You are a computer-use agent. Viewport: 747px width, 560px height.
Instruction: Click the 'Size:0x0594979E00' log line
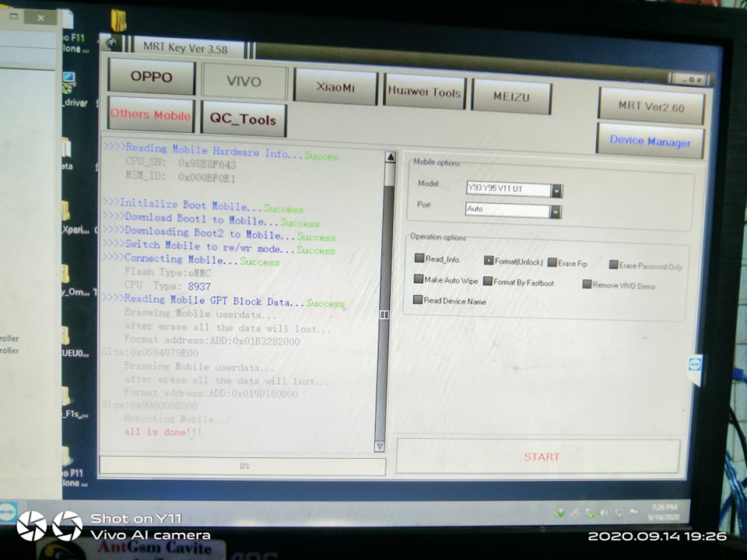[x=150, y=353]
